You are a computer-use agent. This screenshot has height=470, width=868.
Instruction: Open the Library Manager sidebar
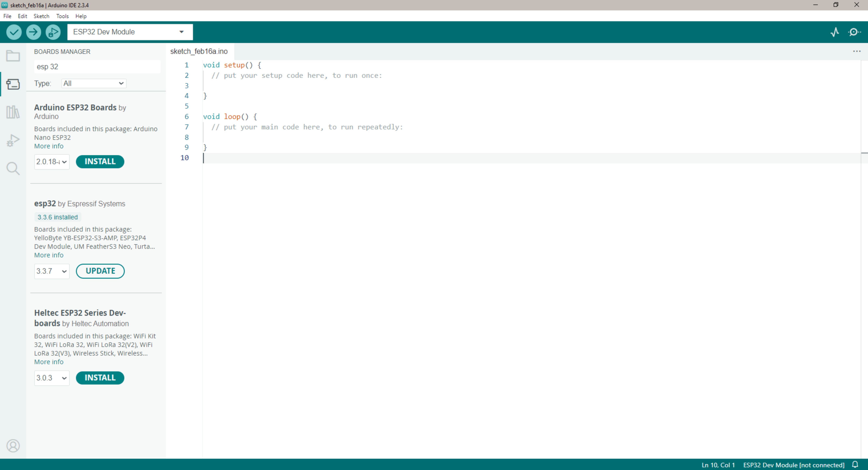(13, 112)
